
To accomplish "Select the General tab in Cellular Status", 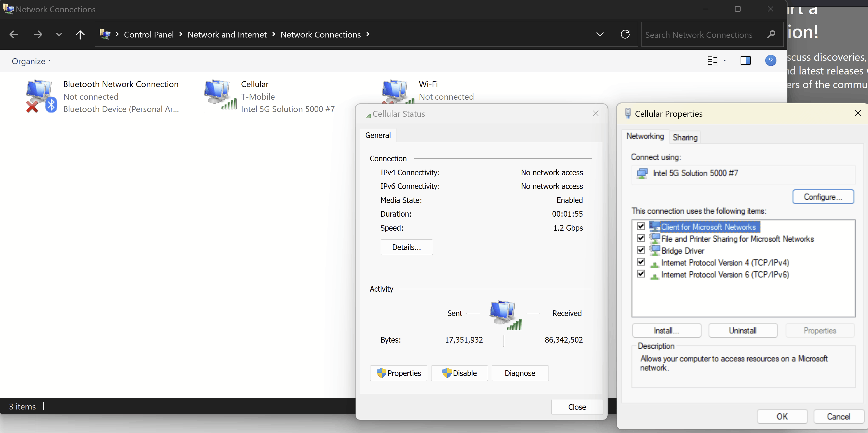I will tap(378, 135).
